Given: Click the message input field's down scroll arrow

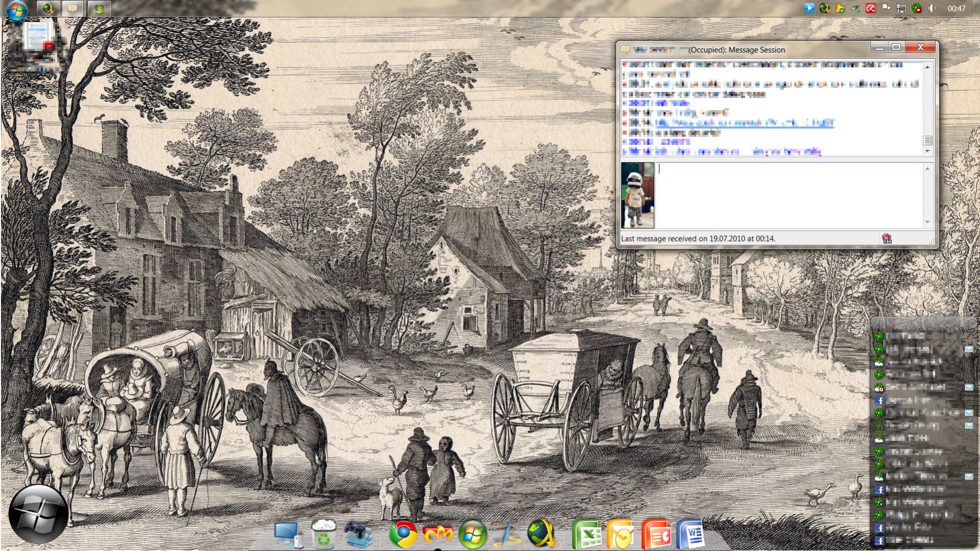Looking at the screenshot, I should click(x=927, y=222).
